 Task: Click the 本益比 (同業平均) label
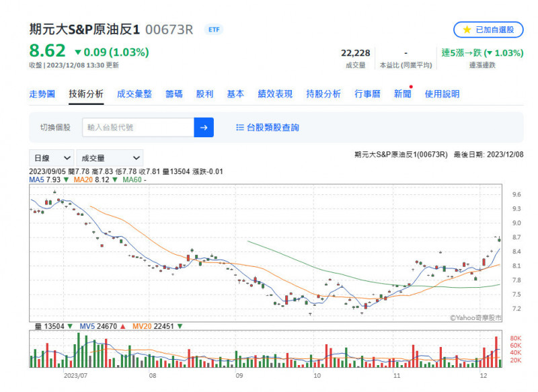pos(406,65)
